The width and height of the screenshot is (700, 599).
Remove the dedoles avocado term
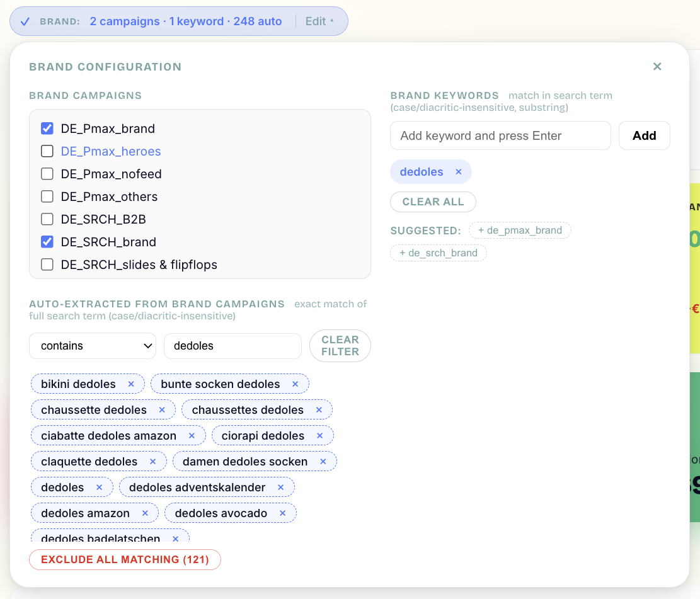click(x=283, y=513)
